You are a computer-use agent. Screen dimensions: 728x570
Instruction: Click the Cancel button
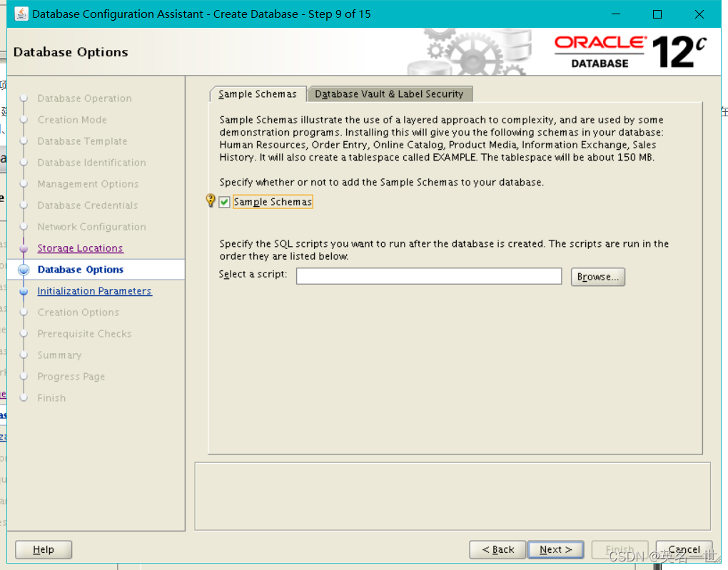pos(684,549)
